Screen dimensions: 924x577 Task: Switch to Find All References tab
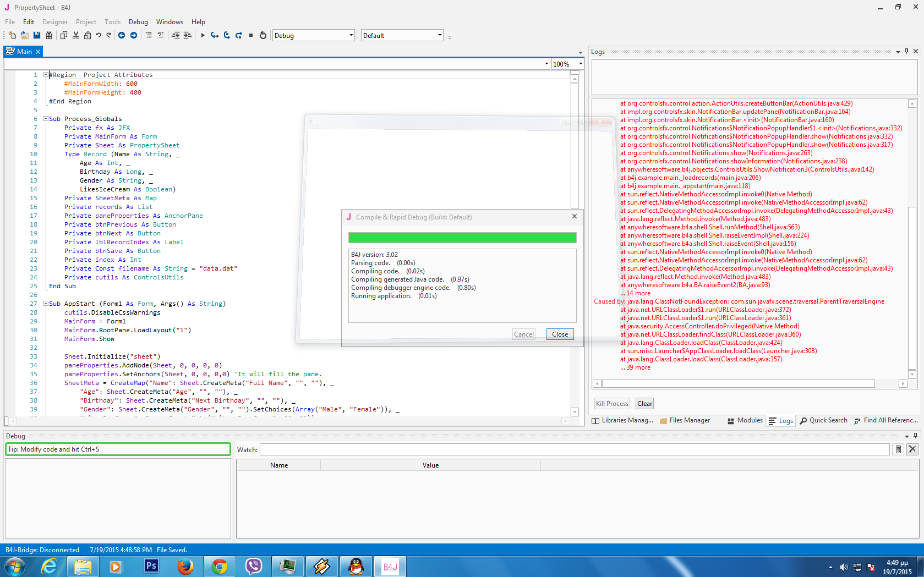(886, 420)
